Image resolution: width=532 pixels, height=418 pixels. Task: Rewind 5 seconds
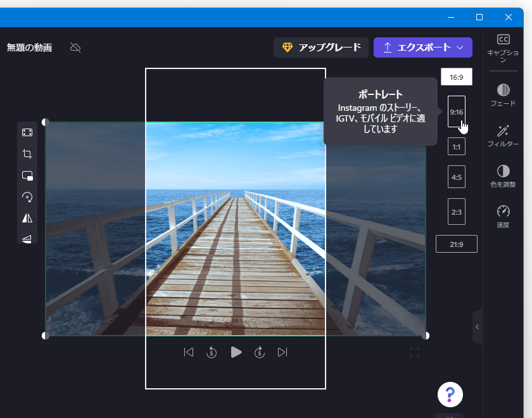(212, 352)
